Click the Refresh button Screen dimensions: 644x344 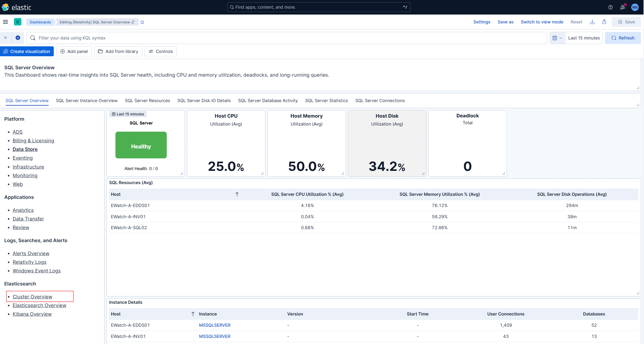click(x=623, y=38)
